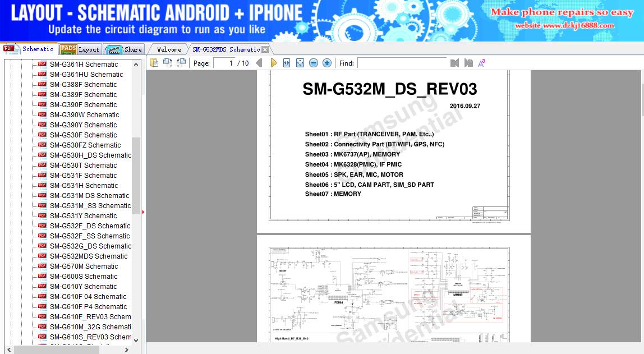644x354 pixels.
Task: Select SM-G390Y Schematic
Action: [84, 125]
